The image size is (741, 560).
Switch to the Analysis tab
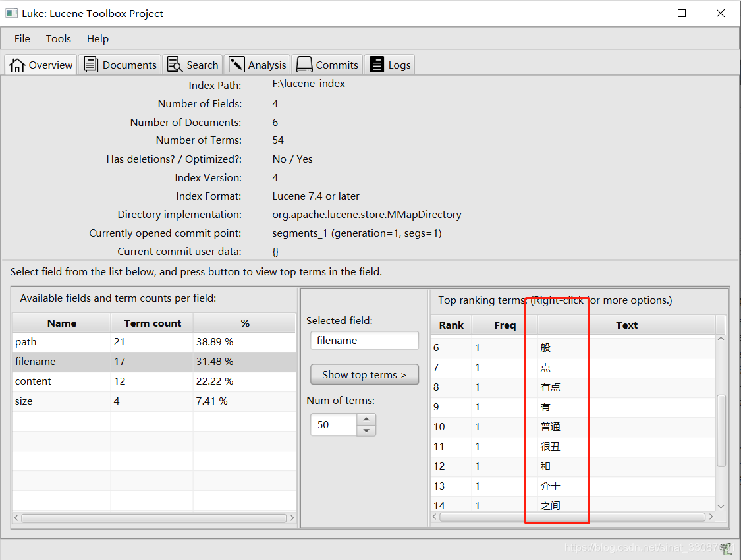(258, 65)
